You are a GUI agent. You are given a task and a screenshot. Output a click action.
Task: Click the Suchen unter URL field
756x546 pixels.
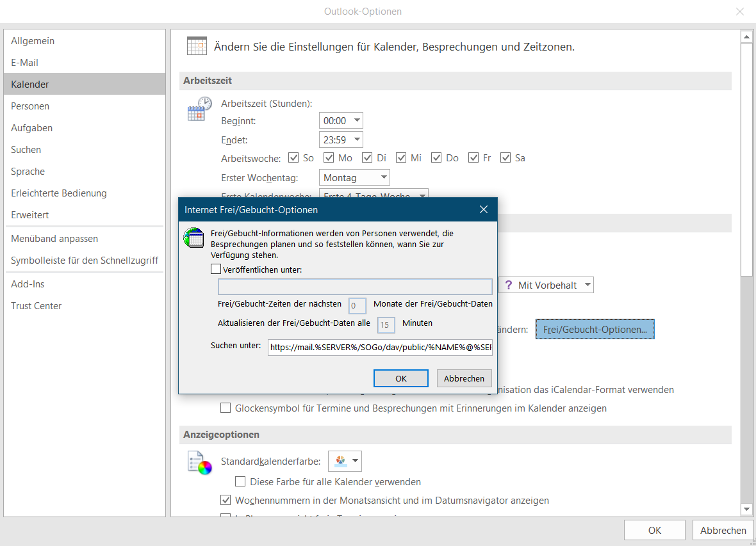pos(380,347)
